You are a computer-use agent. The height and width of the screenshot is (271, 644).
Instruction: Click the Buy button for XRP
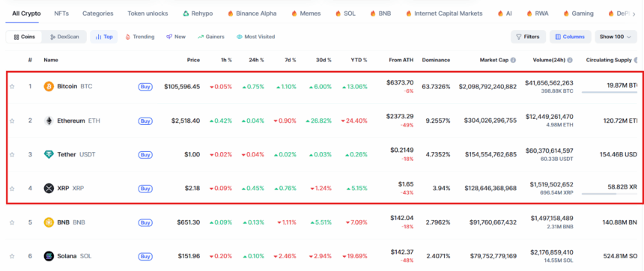(x=145, y=189)
